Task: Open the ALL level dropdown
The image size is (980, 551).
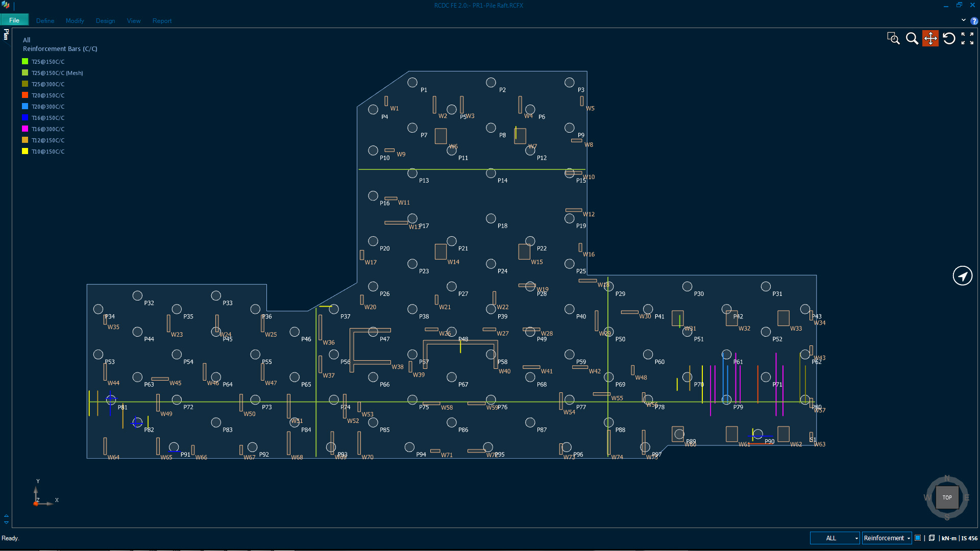Action: pyautogui.click(x=835, y=538)
